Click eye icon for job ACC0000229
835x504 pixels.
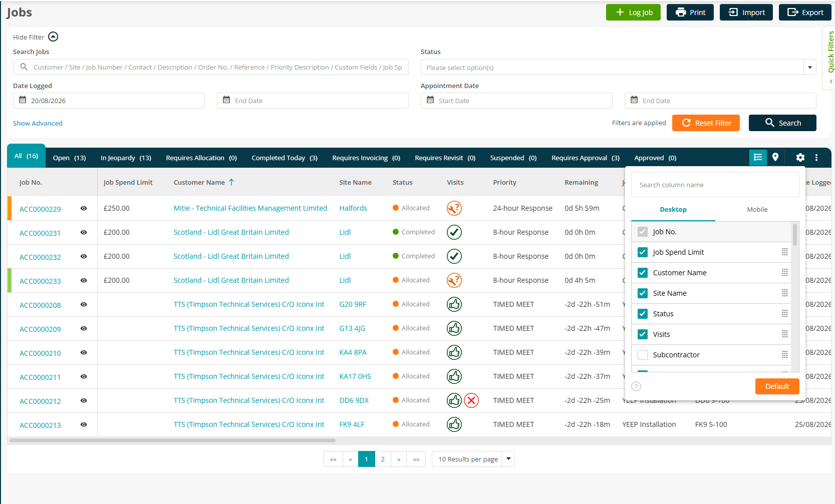click(x=84, y=208)
